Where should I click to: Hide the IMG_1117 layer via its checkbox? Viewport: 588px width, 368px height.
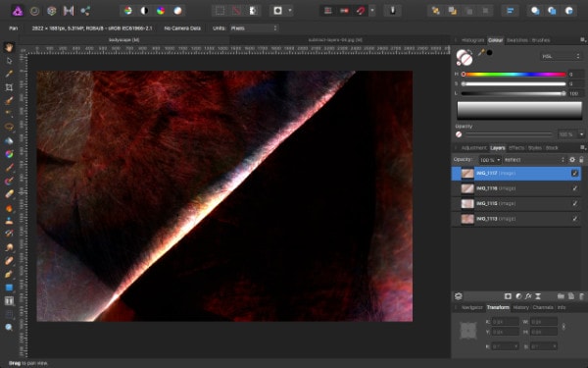coord(574,173)
